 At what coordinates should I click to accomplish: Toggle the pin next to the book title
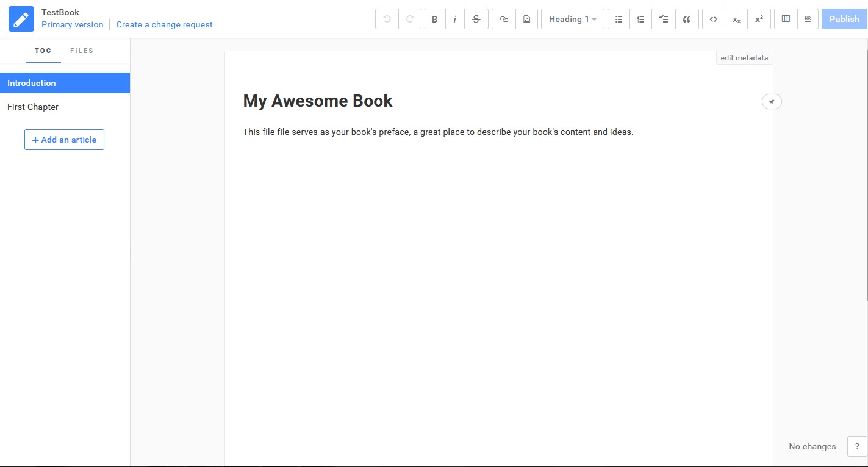(x=771, y=101)
